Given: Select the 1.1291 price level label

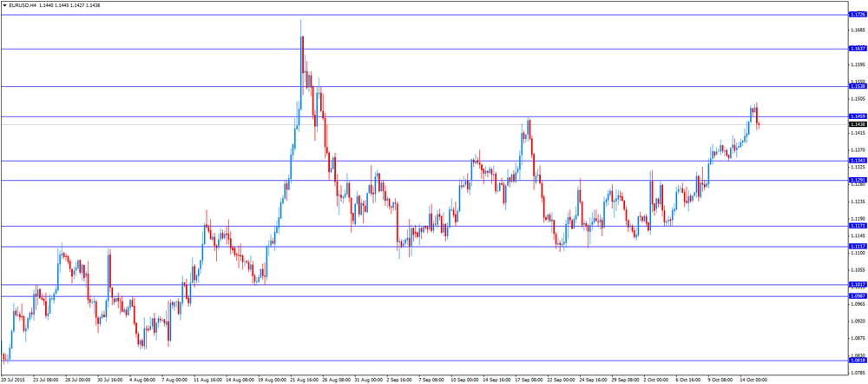Looking at the screenshot, I should [857, 180].
